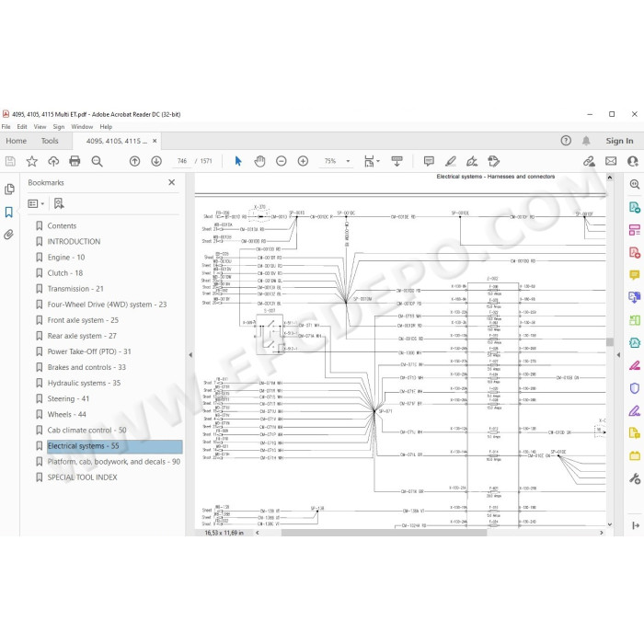Screen dimensions: 644x644
Task: Zoom in with the plus icon
Action: [x=303, y=161]
